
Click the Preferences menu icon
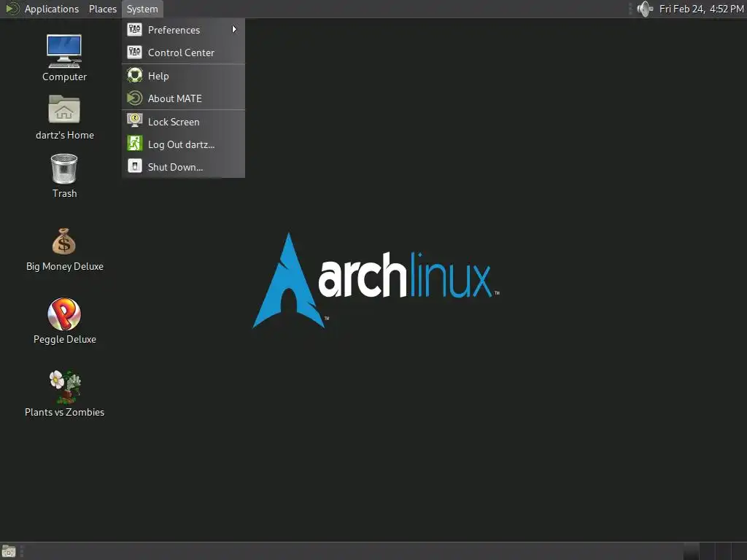(x=134, y=29)
